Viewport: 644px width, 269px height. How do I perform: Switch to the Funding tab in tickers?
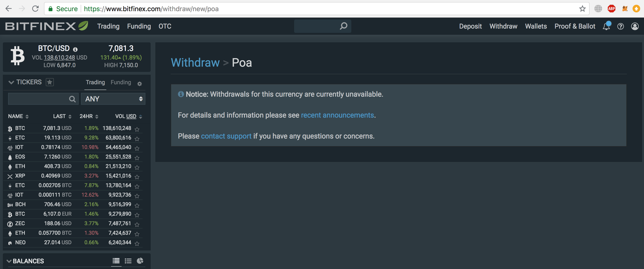click(121, 82)
